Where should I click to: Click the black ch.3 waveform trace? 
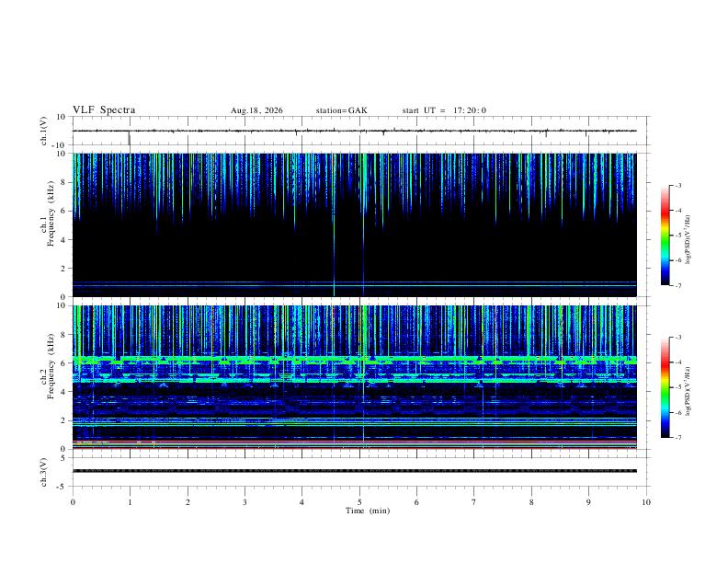[x=354, y=471]
